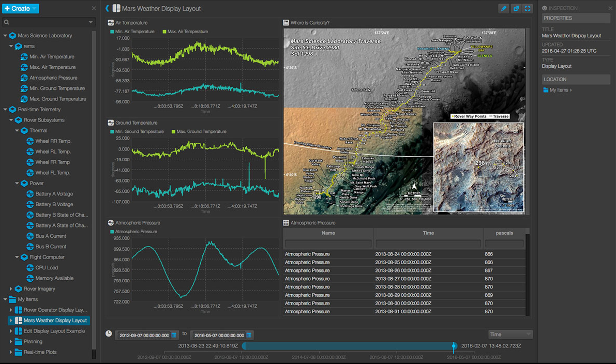Enter fullscreen mode via the corner-brackets icon
Viewport: 616px width, 364px height.
pos(528,8)
